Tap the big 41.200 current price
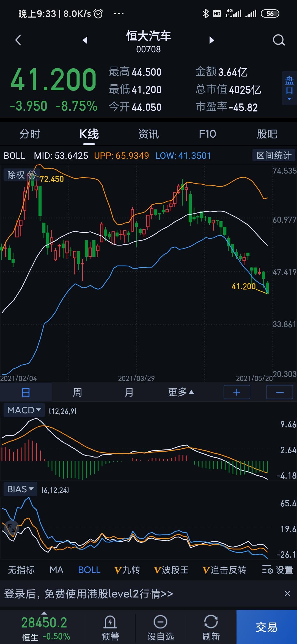 53,80
